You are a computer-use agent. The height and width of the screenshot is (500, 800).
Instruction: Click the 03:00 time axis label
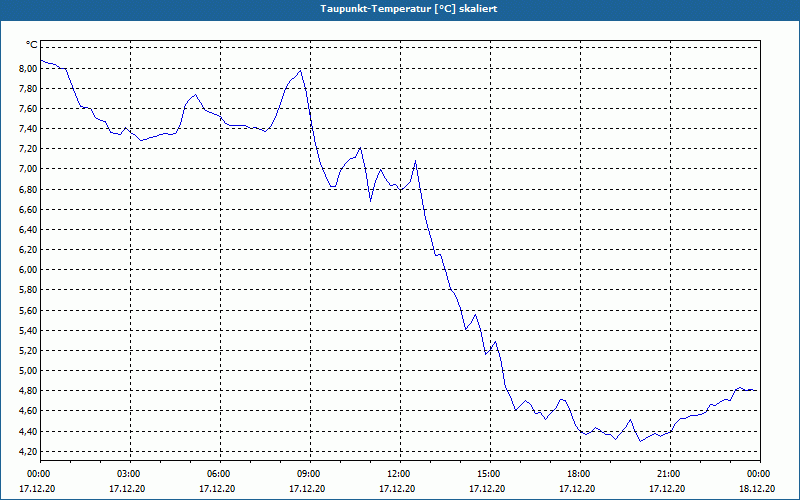click(131, 474)
